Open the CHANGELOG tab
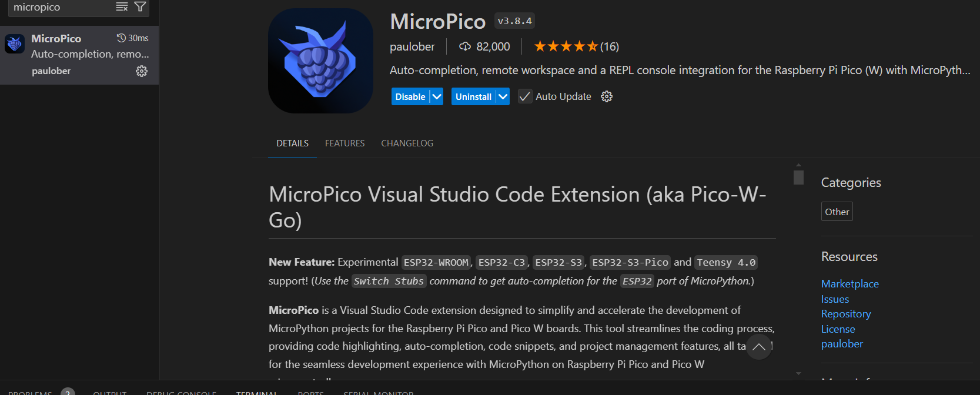 click(x=407, y=143)
